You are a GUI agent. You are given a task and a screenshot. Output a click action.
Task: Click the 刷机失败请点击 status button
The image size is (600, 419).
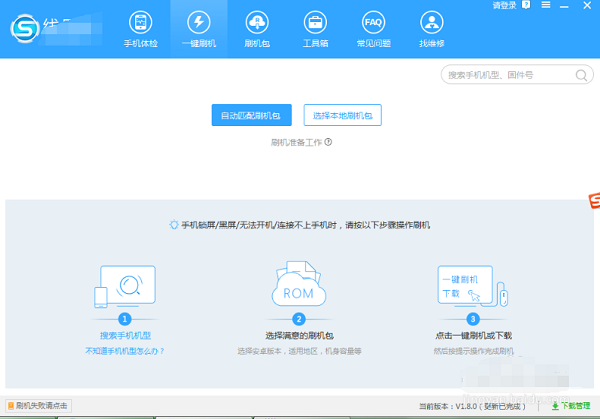(x=38, y=406)
